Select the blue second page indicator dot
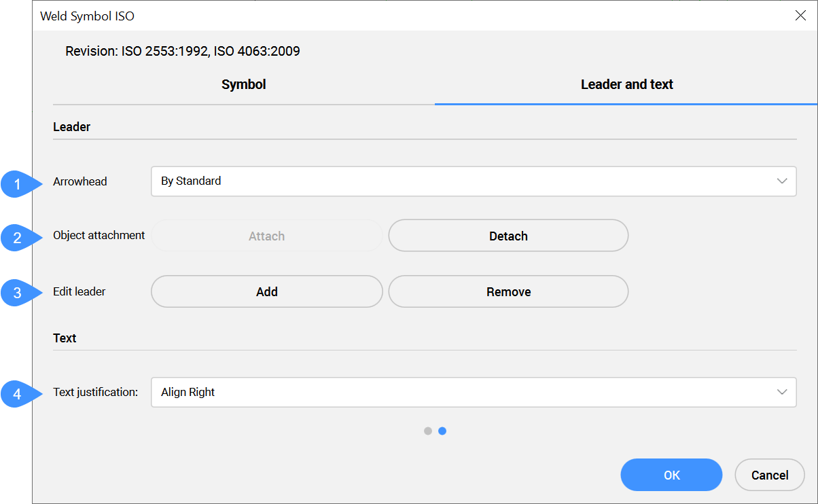The image size is (818, 504). (x=442, y=431)
